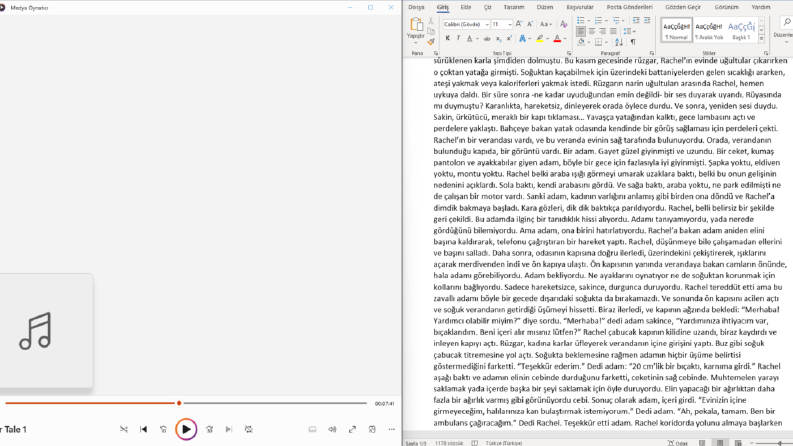The height and width of the screenshot is (446, 793).
Task: Switch to the Çiz ribbon tab
Action: click(x=488, y=7)
